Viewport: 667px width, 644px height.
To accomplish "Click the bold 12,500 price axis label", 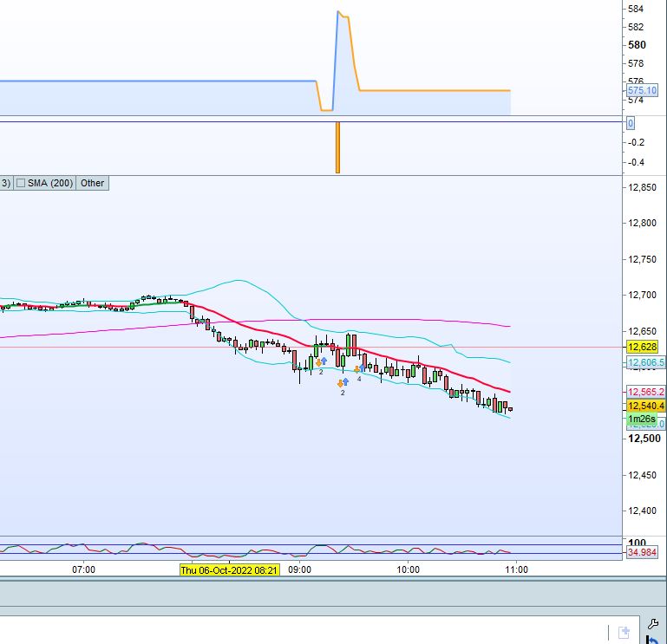I will tap(644, 439).
